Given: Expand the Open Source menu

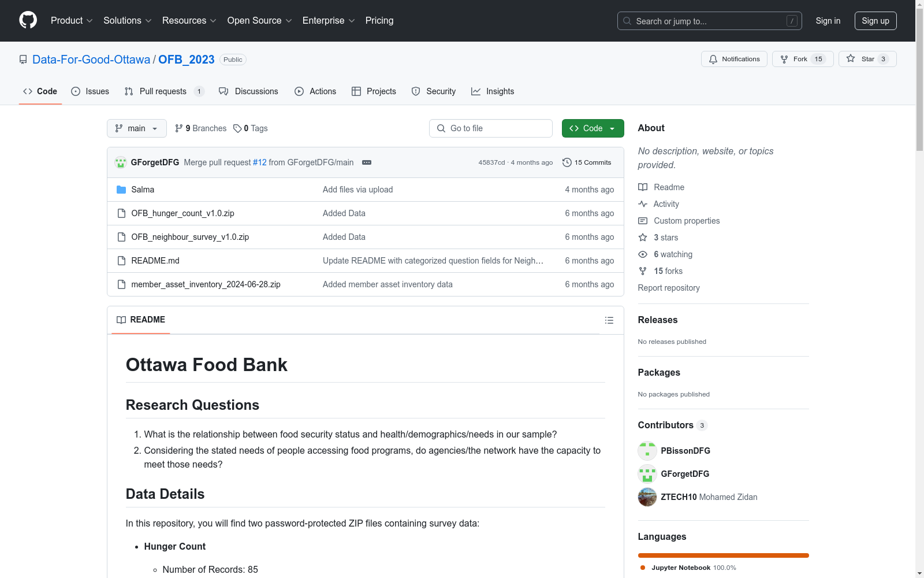Looking at the screenshot, I should 260,21.
